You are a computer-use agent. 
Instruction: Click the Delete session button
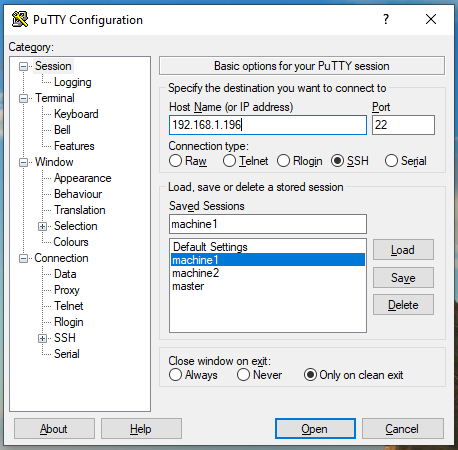(x=403, y=304)
